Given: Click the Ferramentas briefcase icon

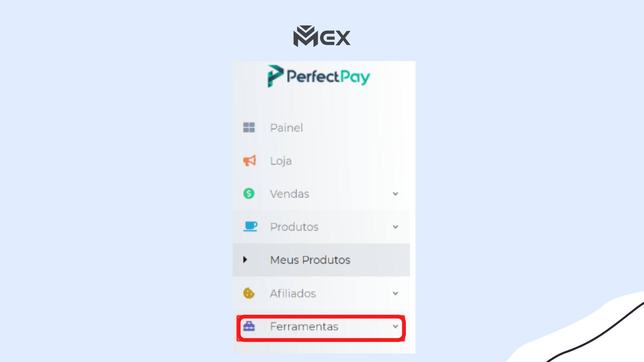Looking at the screenshot, I should [x=249, y=326].
